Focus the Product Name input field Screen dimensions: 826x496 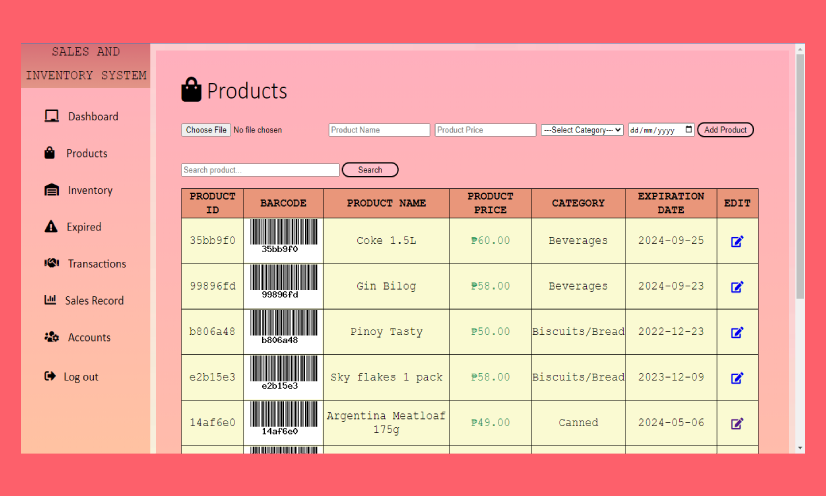tap(379, 130)
